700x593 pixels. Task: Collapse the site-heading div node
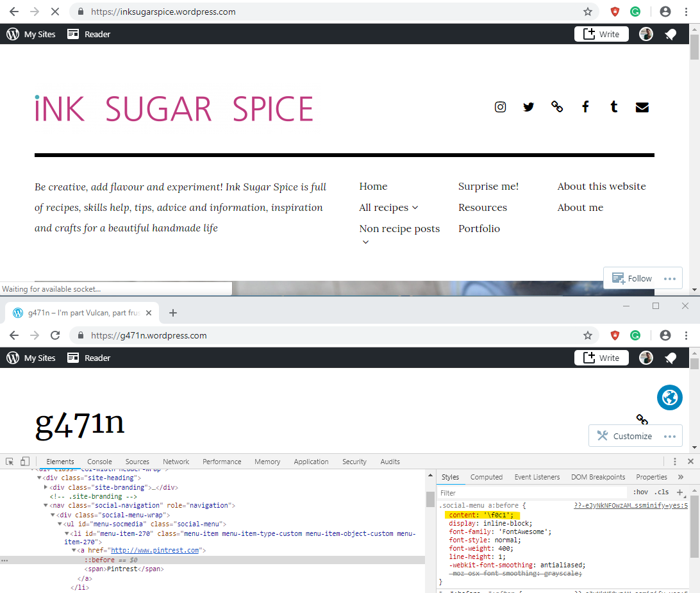39,478
